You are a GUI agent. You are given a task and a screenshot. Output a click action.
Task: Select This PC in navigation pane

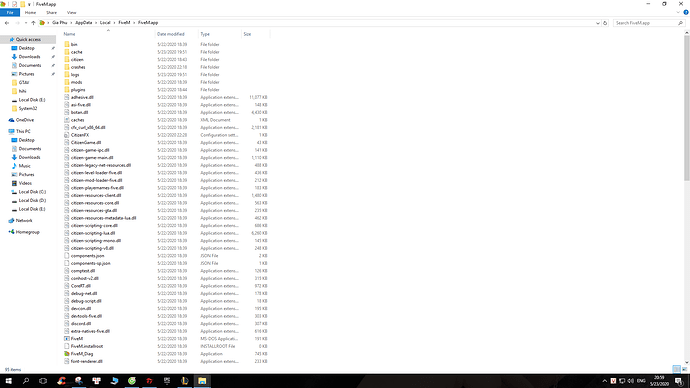[23, 132]
